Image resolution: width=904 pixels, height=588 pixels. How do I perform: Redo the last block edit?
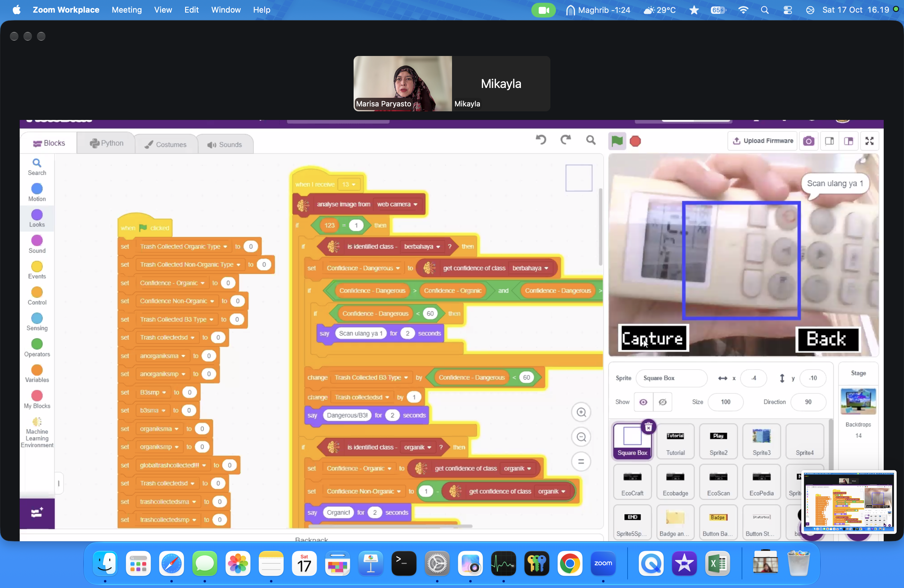click(565, 140)
